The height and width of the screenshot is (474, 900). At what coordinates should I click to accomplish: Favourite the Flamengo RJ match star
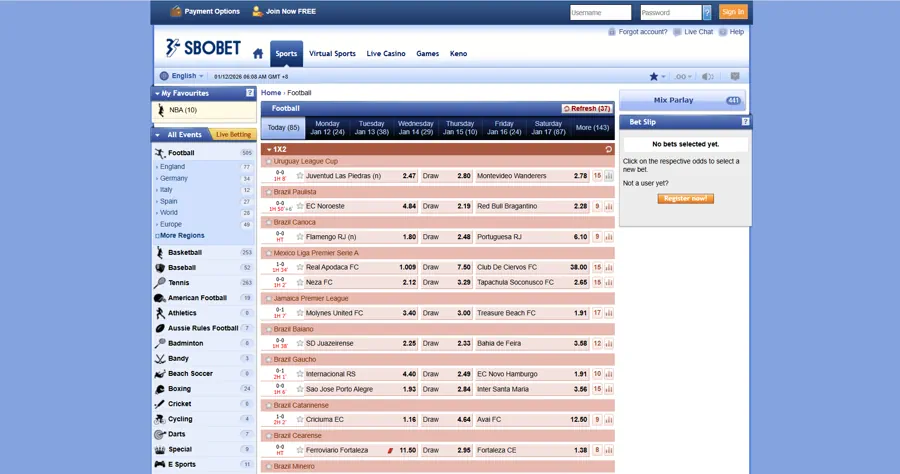click(x=300, y=236)
